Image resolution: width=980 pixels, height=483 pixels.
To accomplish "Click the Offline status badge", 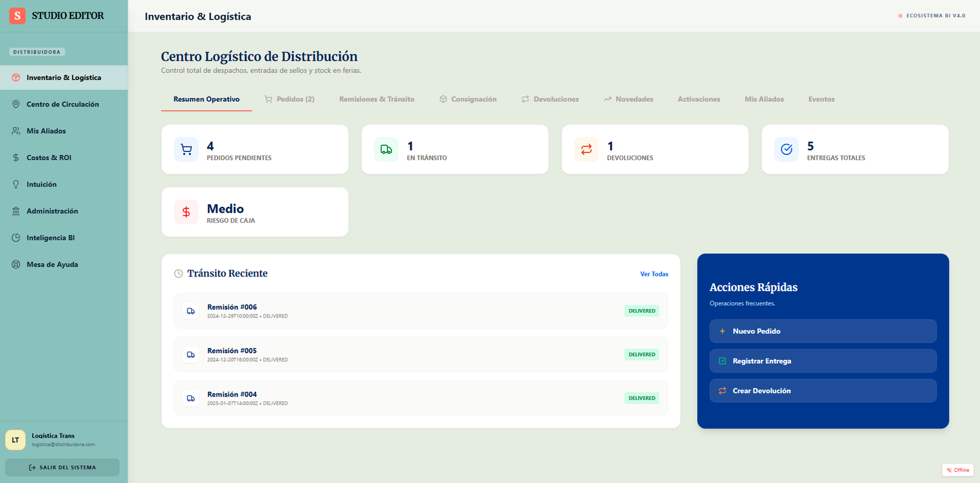I will pos(957,470).
